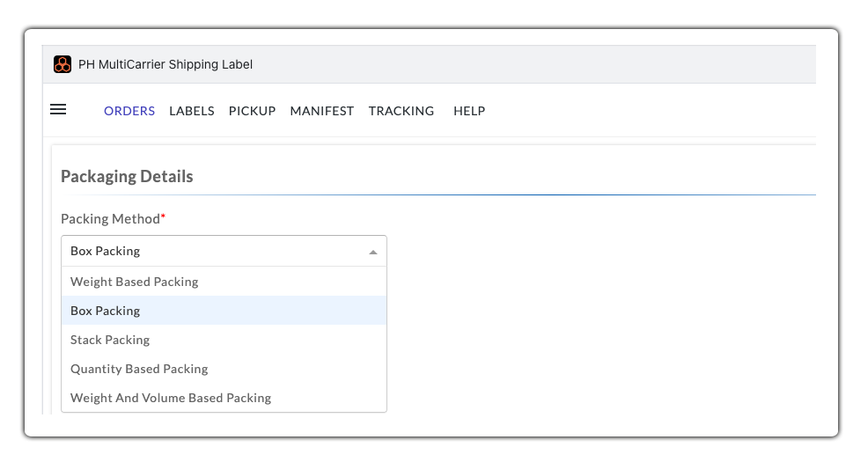Click the PH MultiCarrier app logo icon
The height and width of the screenshot is (462, 868).
[x=63, y=64]
